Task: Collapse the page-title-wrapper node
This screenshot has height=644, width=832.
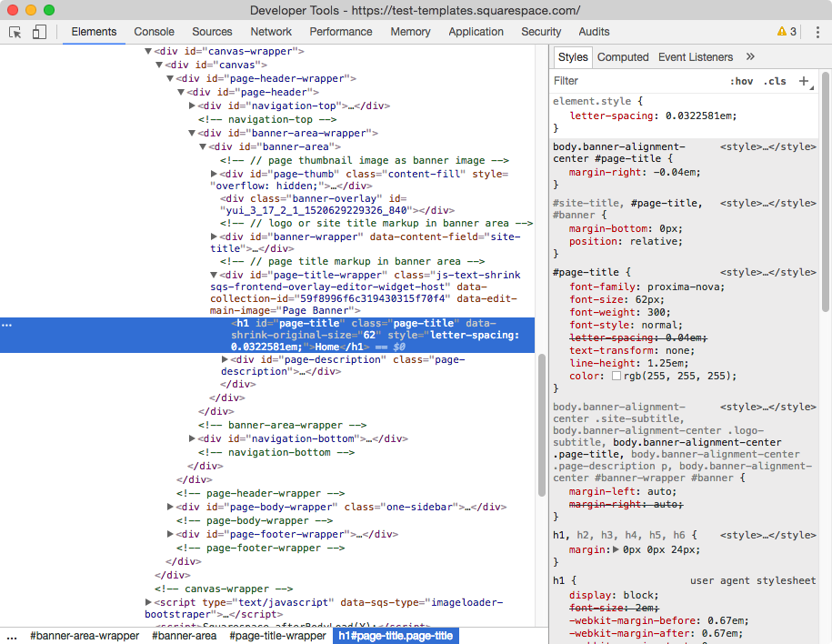Action: coord(214,275)
